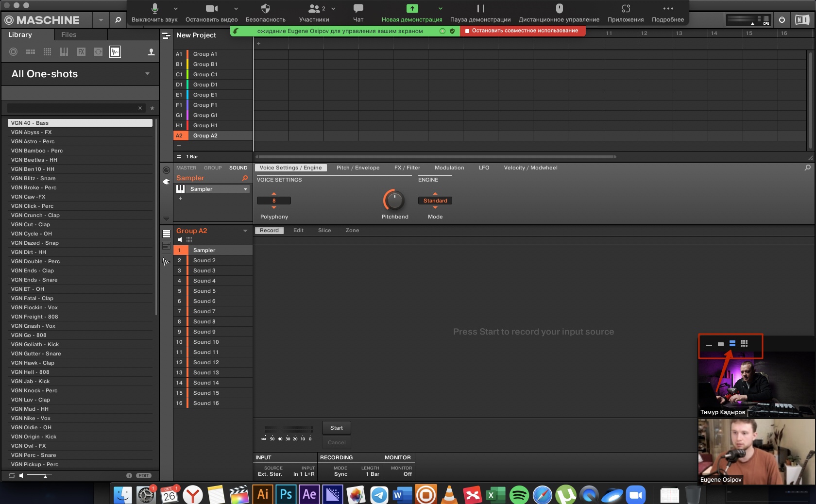Select the GROUP channel tab
This screenshot has width=816, height=504.
(x=213, y=168)
